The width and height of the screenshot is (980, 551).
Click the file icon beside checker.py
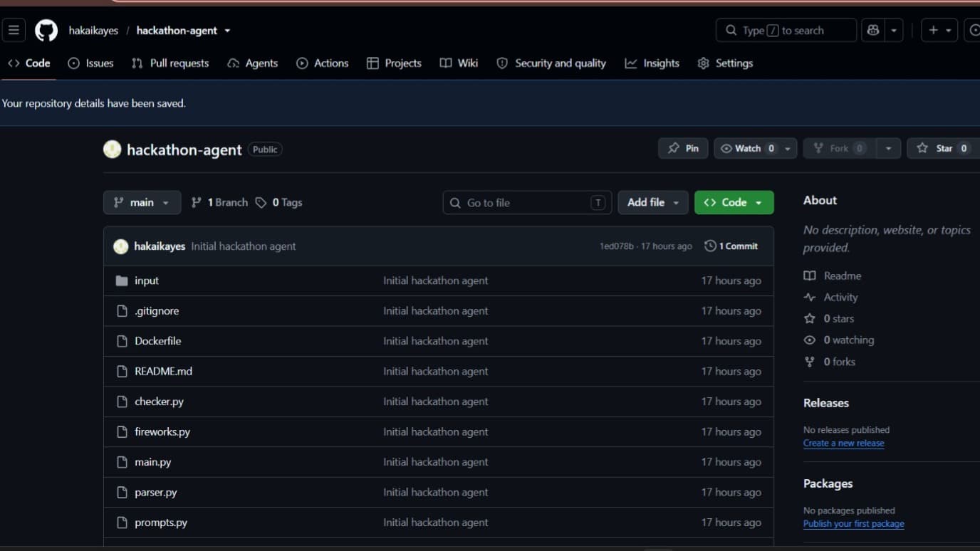tap(121, 402)
